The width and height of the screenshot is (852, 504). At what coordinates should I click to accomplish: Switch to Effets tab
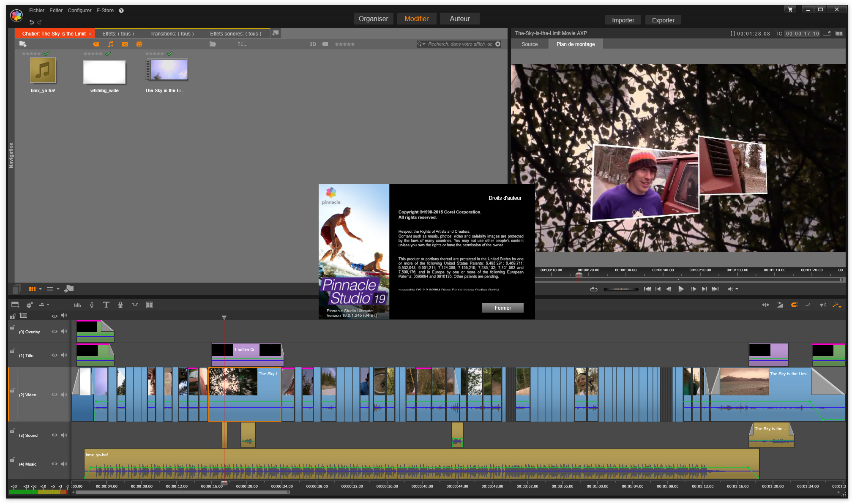(118, 34)
